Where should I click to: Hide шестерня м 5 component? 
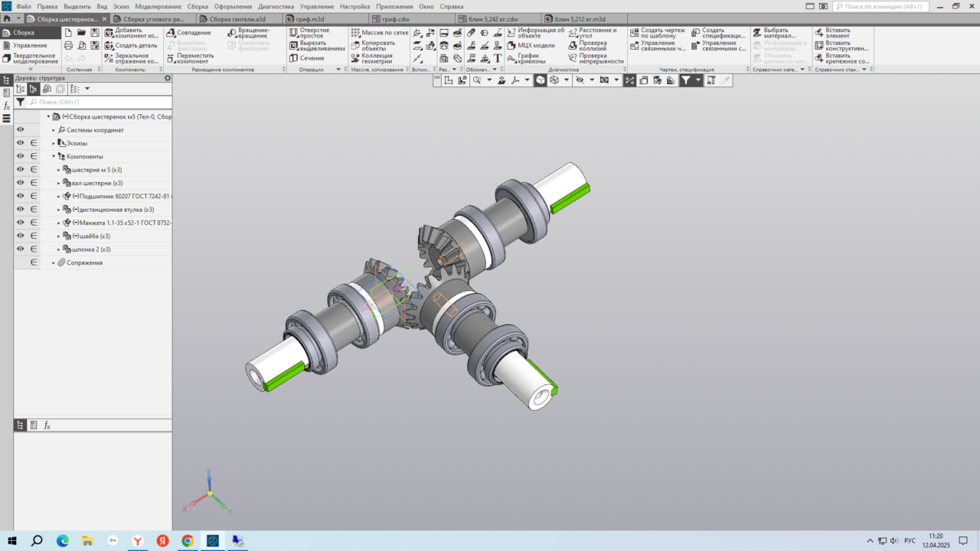point(21,170)
